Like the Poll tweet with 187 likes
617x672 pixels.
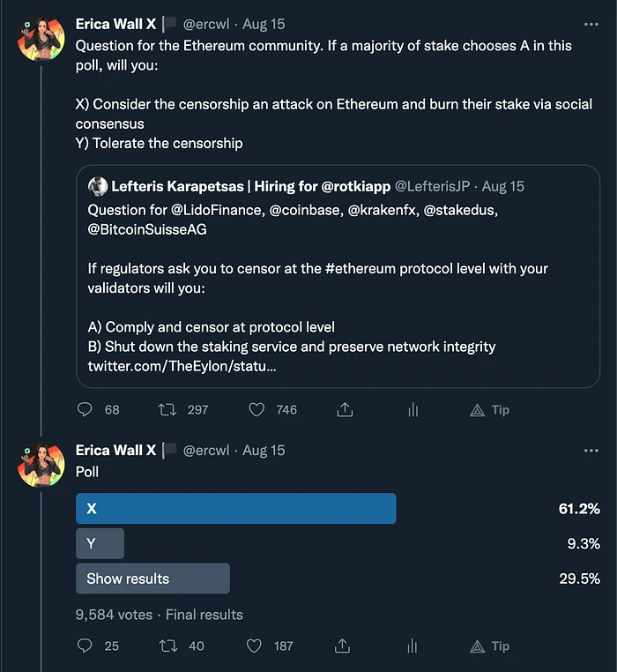tap(256, 646)
